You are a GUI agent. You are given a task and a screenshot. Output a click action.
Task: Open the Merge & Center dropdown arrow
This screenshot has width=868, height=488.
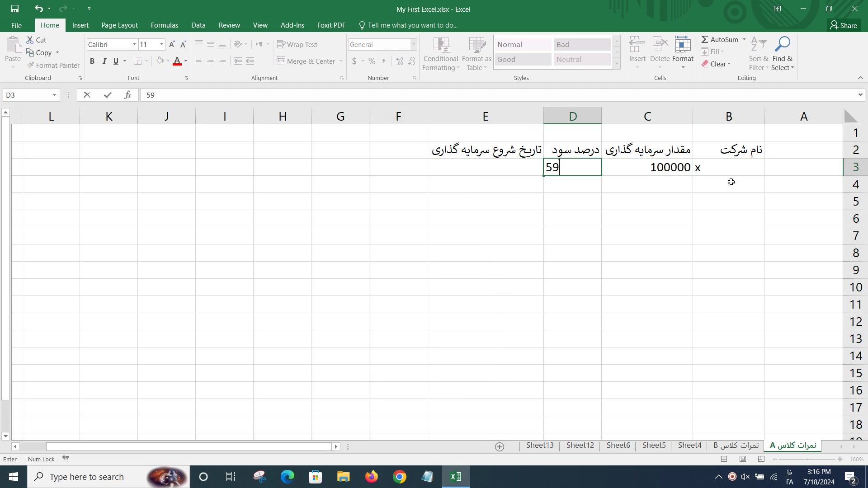[340, 61]
